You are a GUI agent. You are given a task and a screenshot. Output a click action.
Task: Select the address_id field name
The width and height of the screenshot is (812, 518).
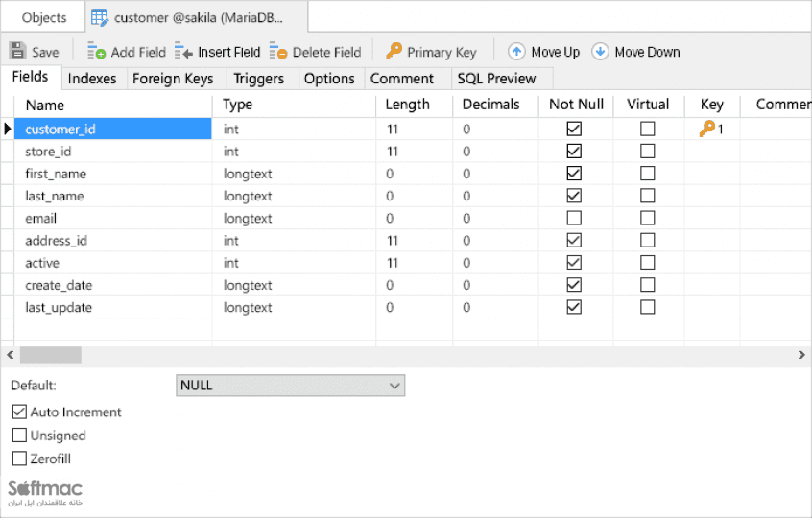click(56, 241)
